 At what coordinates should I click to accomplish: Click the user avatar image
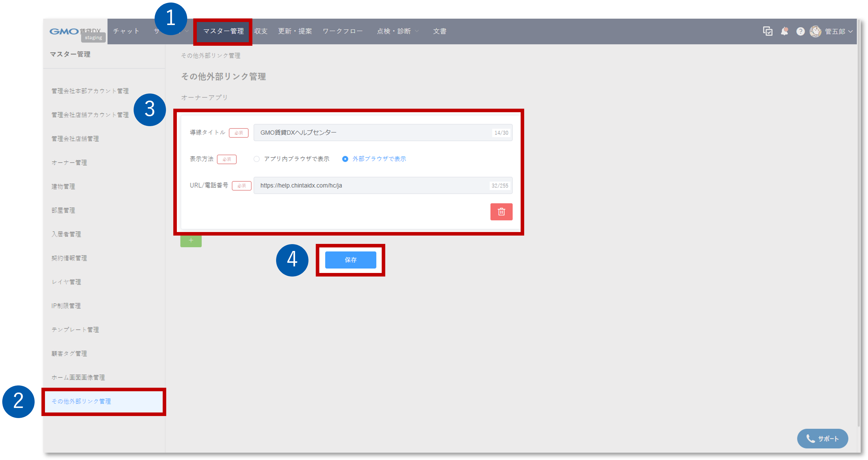point(815,31)
